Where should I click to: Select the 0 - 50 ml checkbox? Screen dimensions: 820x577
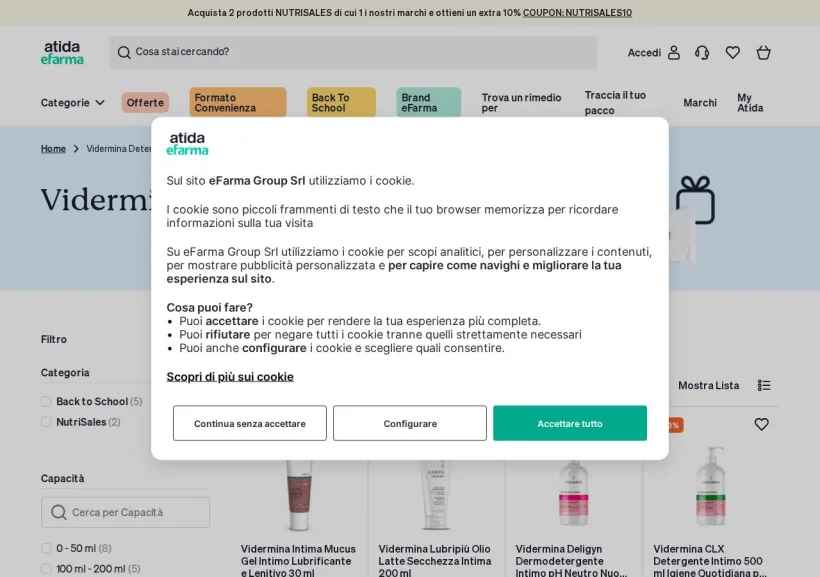tap(46, 548)
